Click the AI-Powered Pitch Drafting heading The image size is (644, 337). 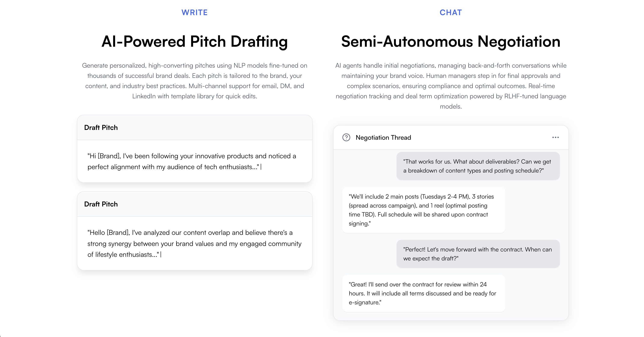click(195, 41)
